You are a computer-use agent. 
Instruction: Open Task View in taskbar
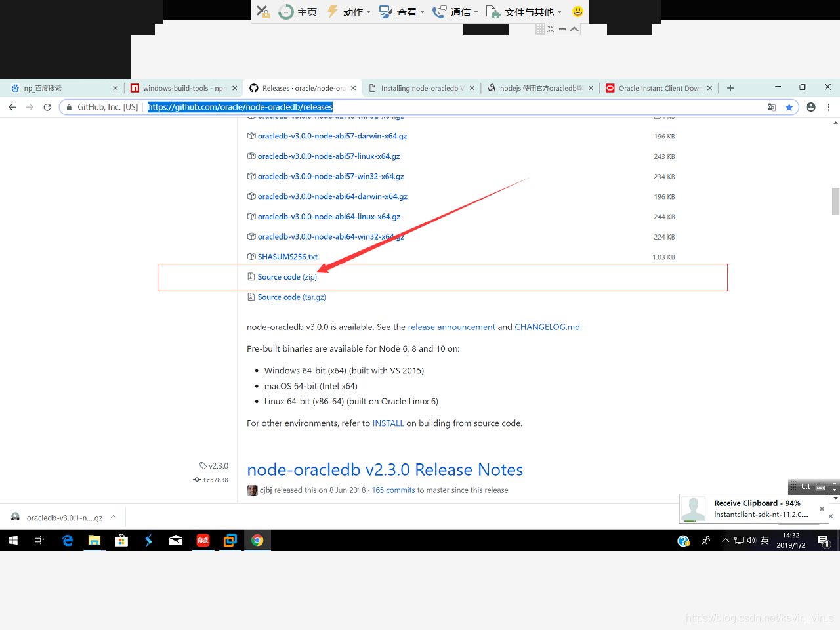[x=39, y=541]
